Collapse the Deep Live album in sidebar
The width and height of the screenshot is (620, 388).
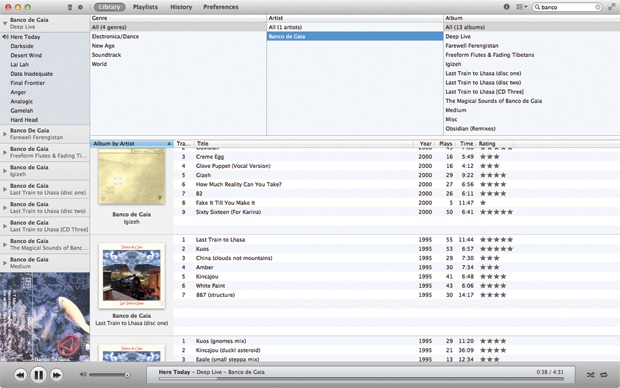click(5, 23)
